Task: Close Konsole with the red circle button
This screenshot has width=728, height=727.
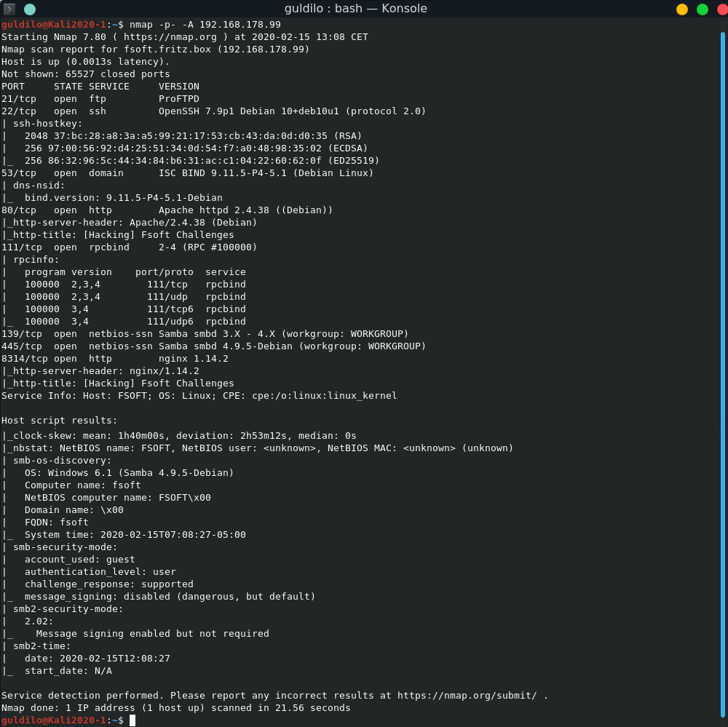Action: click(x=722, y=9)
